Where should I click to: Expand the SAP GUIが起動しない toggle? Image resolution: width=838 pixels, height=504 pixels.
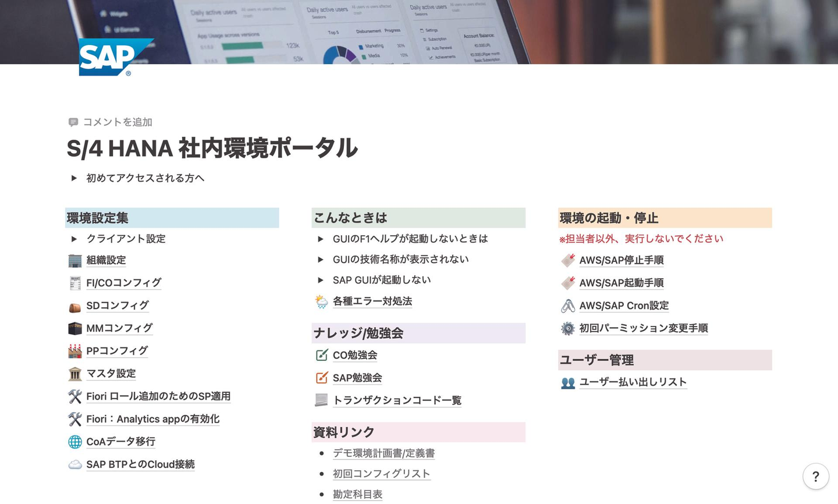pos(320,280)
